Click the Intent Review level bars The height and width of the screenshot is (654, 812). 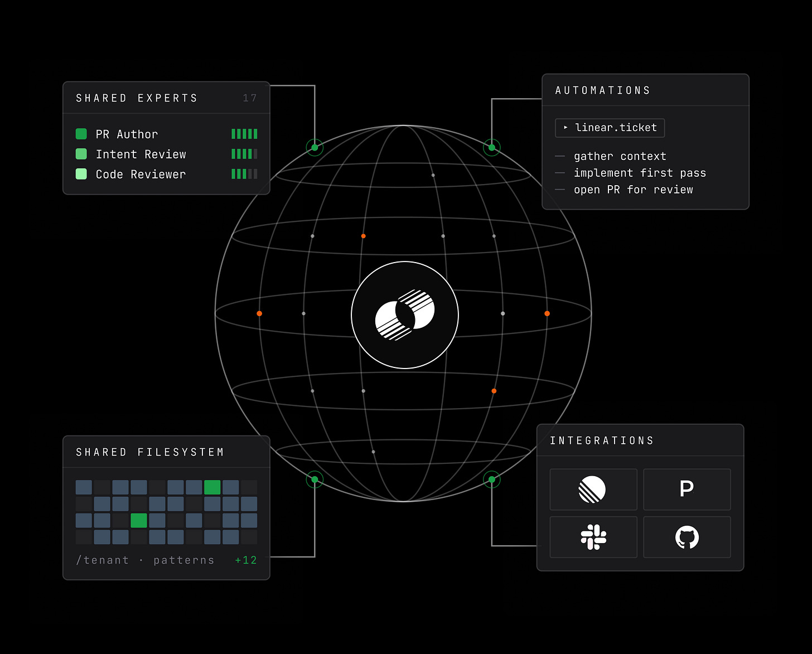tap(245, 154)
